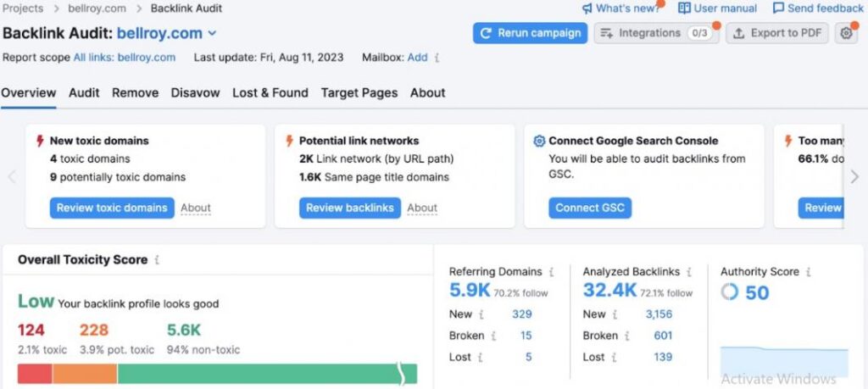Viewport: 868px width, 389px height.
Task: Click the 124 toxic domains count
Action: (x=31, y=331)
